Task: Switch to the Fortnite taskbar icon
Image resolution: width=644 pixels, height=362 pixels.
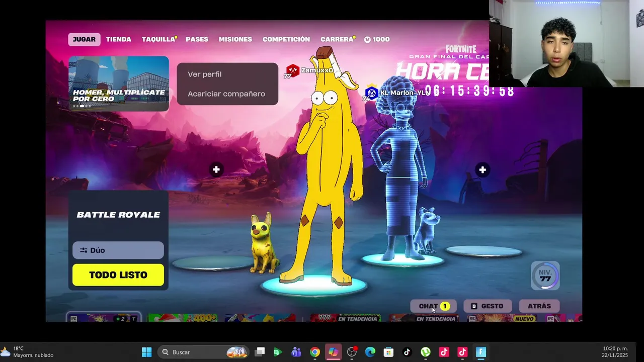Action: [x=481, y=352]
